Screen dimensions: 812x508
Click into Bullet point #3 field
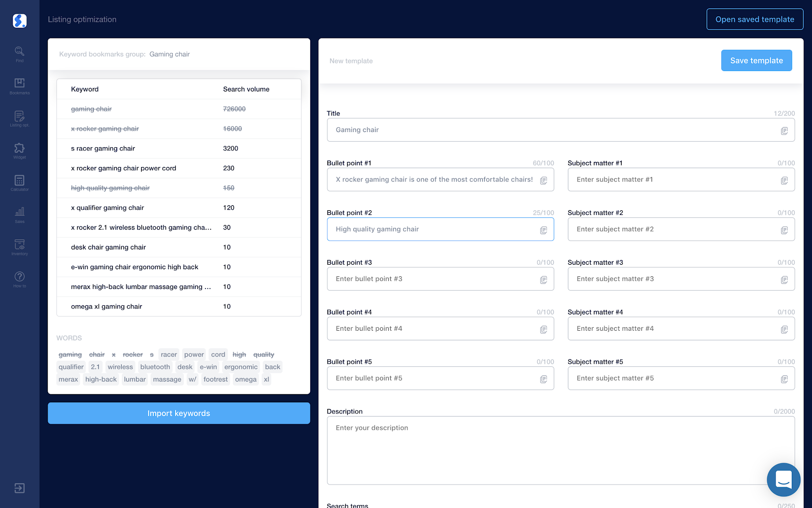[441, 279]
